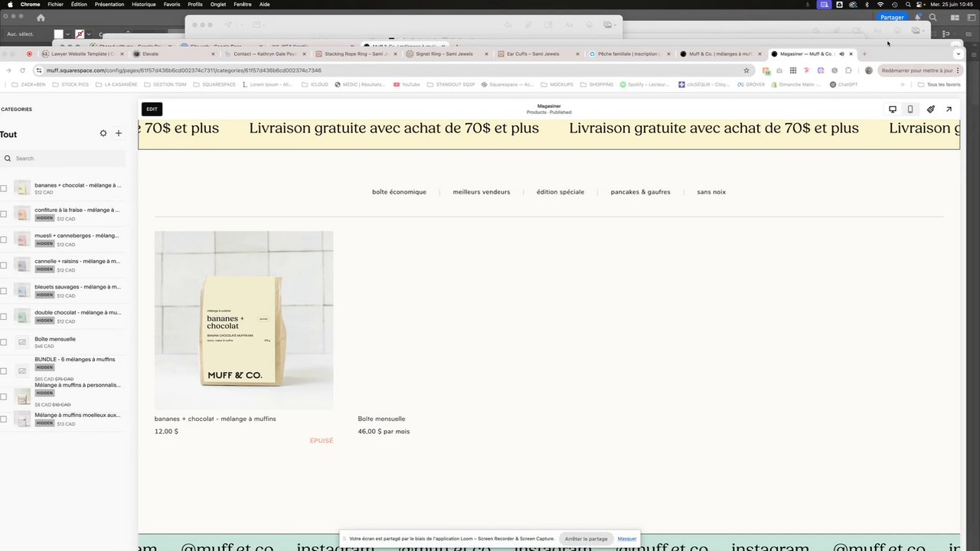Click Arrêter le partage button
The height and width of the screenshot is (551, 980).
pos(586,539)
